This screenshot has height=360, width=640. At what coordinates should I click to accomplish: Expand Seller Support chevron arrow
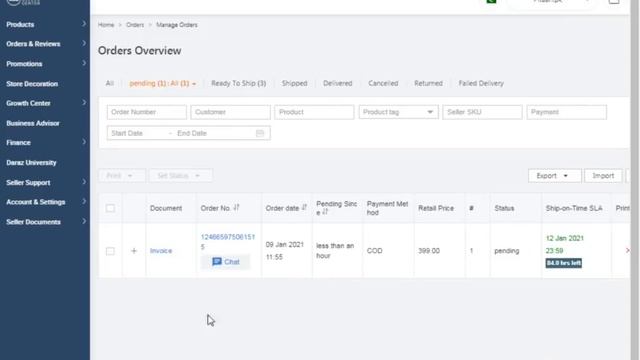pos(84,182)
